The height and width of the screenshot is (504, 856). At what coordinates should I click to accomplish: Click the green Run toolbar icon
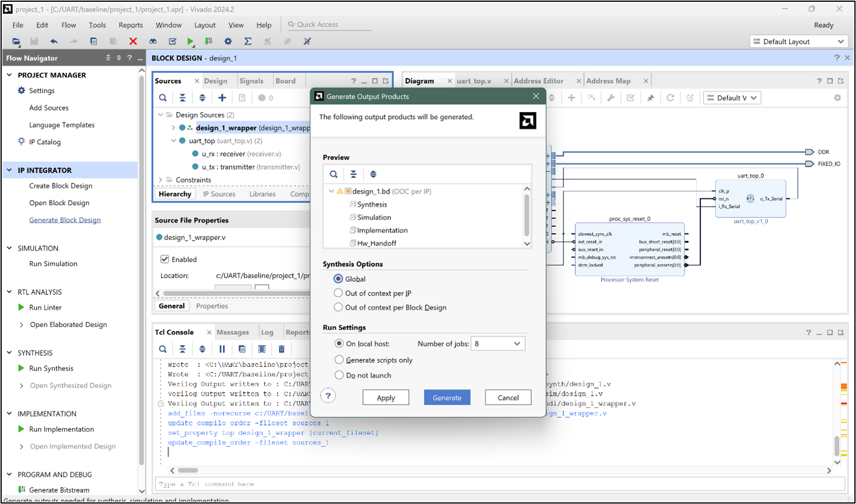click(x=191, y=41)
